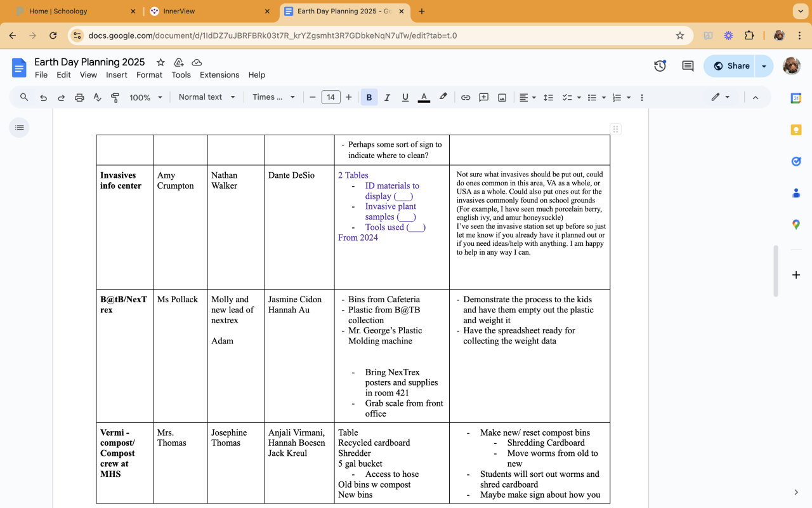Click the insert image icon
This screenshot has height=508, width=812.
(502, 97)
